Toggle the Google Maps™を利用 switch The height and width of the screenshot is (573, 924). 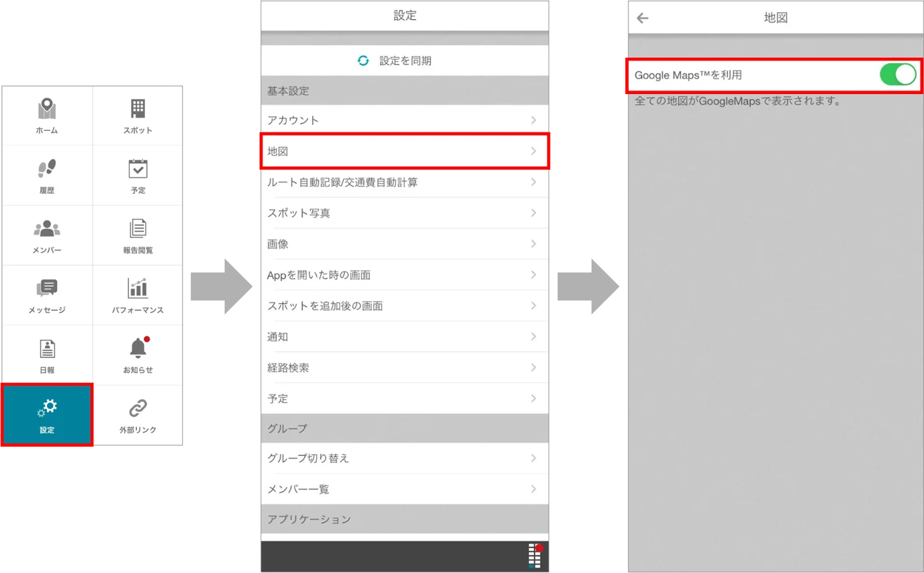[898, 75]
